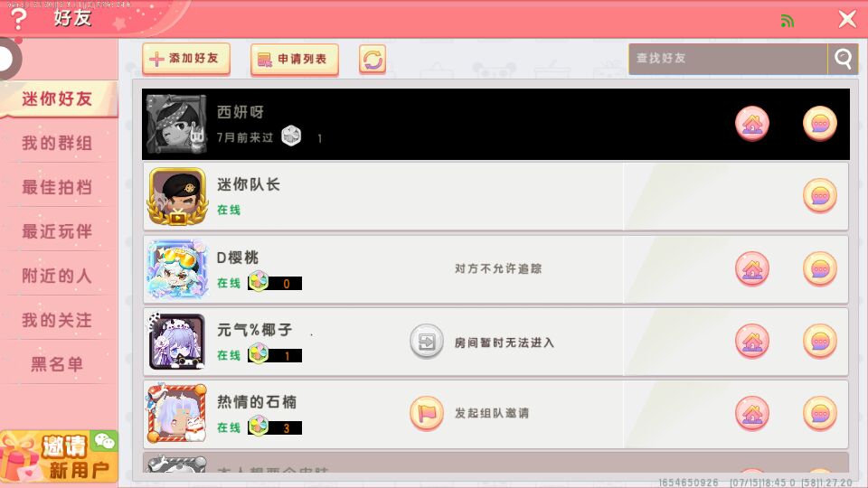The height and width of the screenshot is (488, 868).
Task: Select the 附近的人 tab
Action: pyautogui.click(x=58, y=276)
